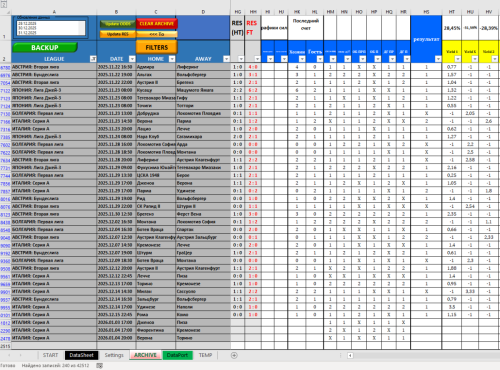Click the -28,39% cell in column HV
500x370 pixels.
[x=489, y=28]
